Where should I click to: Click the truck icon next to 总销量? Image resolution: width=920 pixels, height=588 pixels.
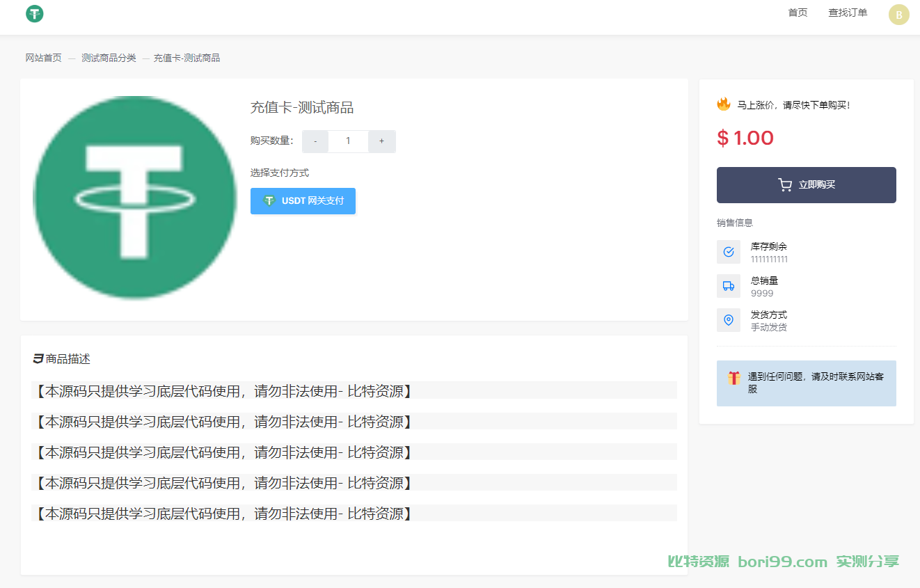(x=729, y=286)
